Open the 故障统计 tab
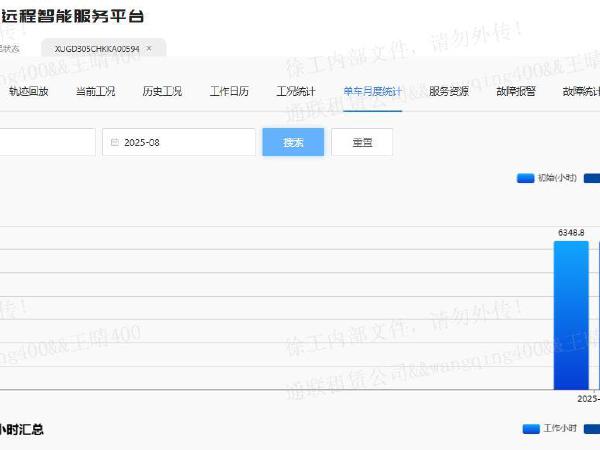Image resolution: width=600 pixels, height=450 pixels. point(581,91)
